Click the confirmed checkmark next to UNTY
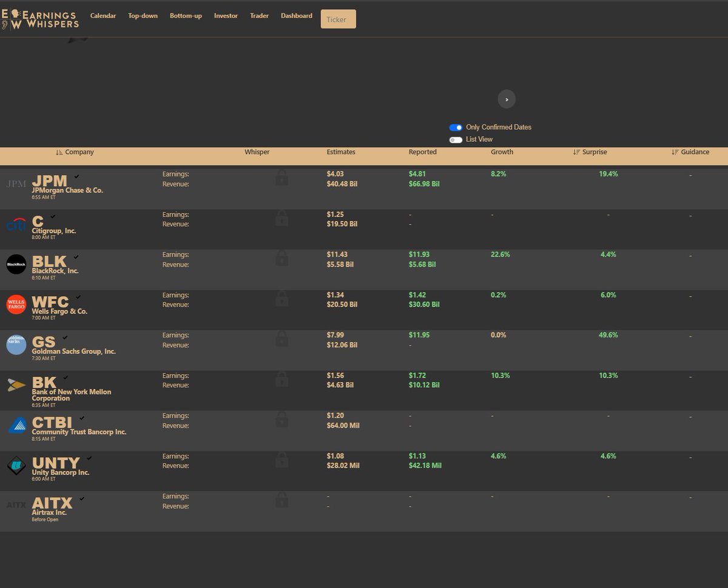This screenshot has height=588, width=728. 89,458
